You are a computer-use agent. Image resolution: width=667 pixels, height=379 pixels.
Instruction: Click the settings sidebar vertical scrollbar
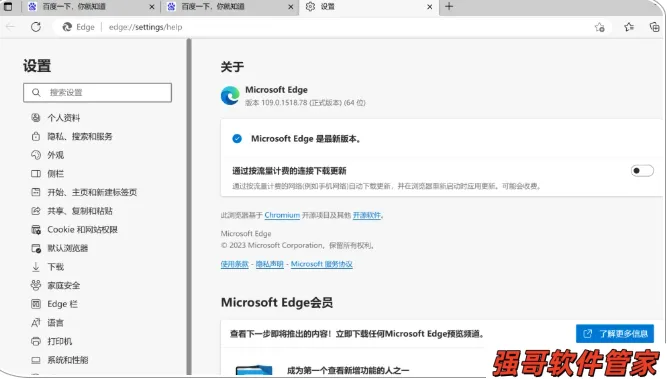pyautogui.click(x=189, y=207)
